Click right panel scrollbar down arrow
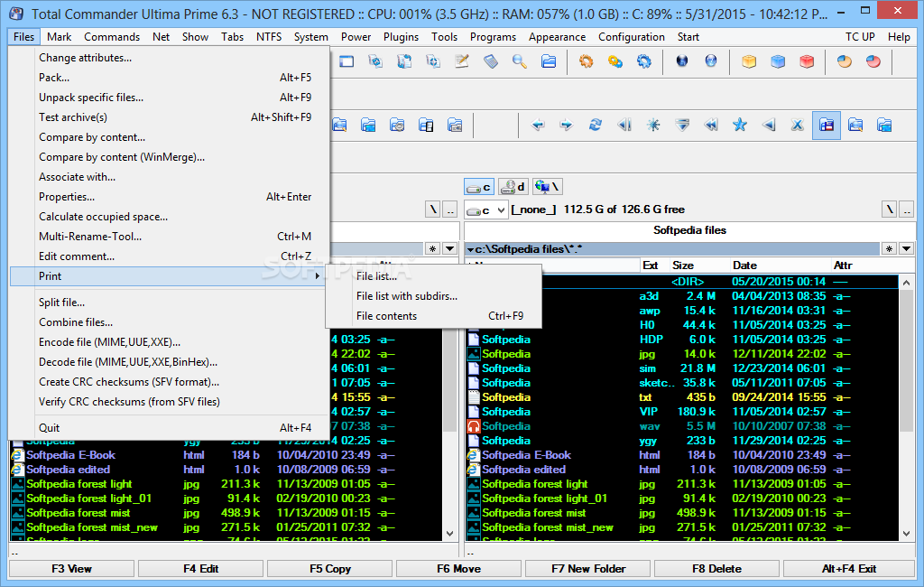Image resolution: width=924 pixels, height=587 pixels. coord(906,534)
